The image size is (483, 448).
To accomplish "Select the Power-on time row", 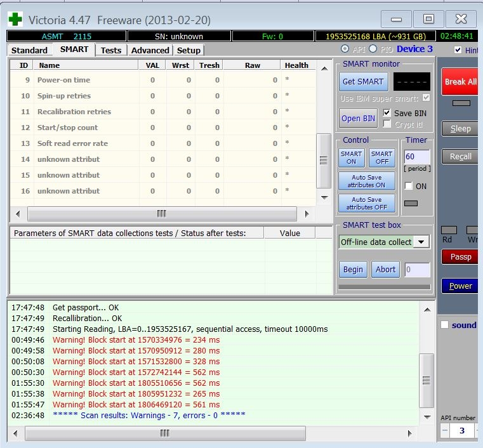I will pyautogui.click(x=163, y=80).
